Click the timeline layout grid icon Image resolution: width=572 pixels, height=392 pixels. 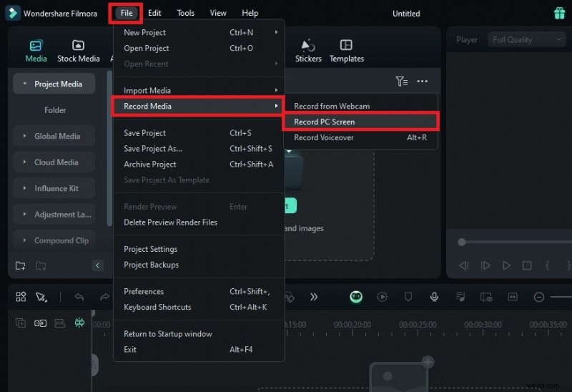click(21, 297)
